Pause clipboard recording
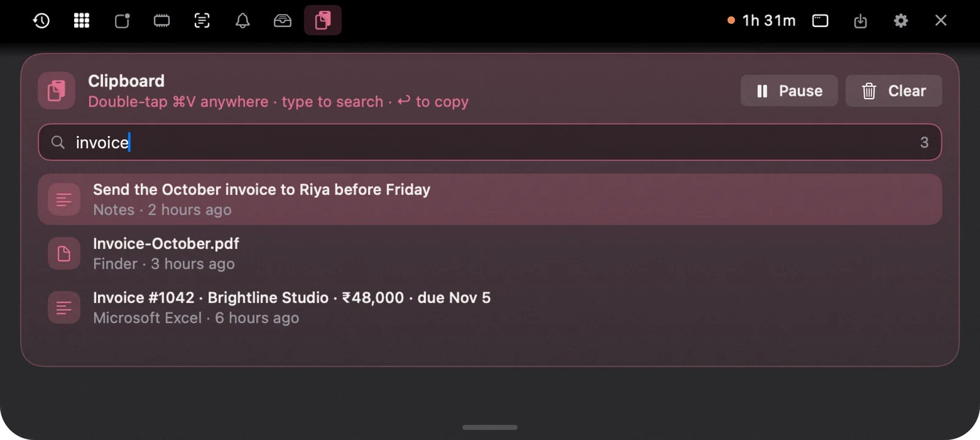Viewport: 980px width, 440px height. click(789, 91)
